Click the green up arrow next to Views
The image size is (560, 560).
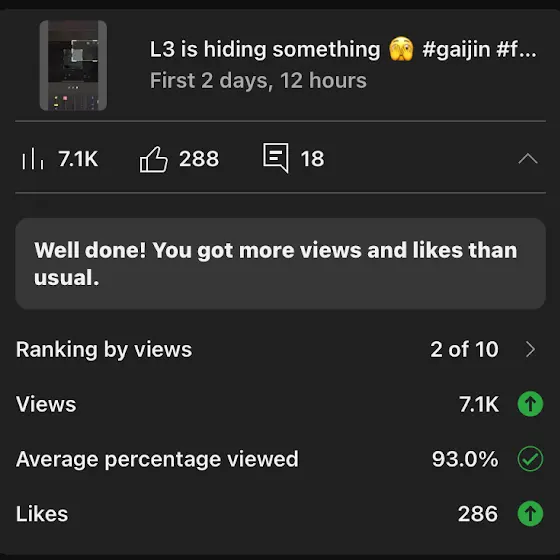point(530,404)
